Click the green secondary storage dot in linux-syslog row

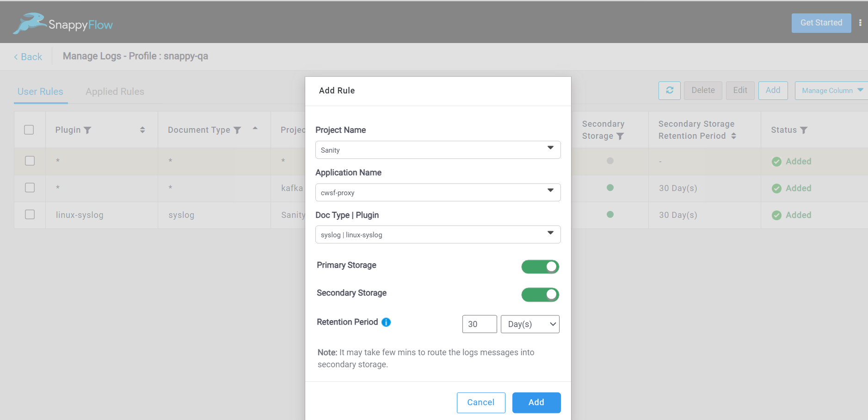[x=610, y=215]
